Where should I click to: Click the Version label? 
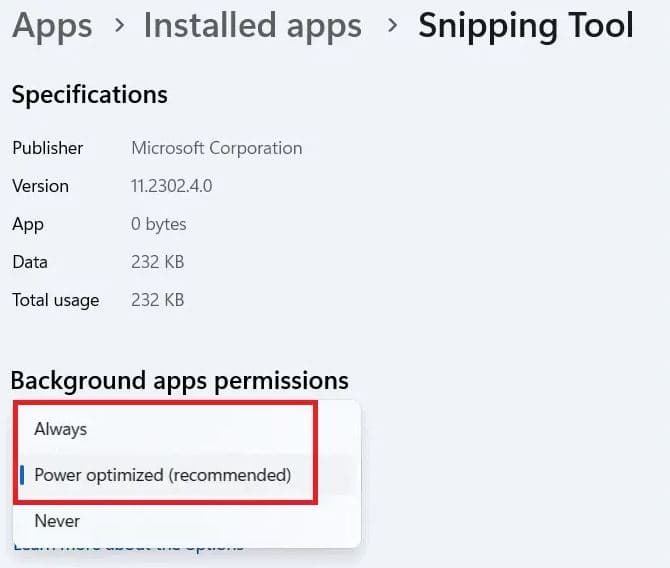click(41, 186)
